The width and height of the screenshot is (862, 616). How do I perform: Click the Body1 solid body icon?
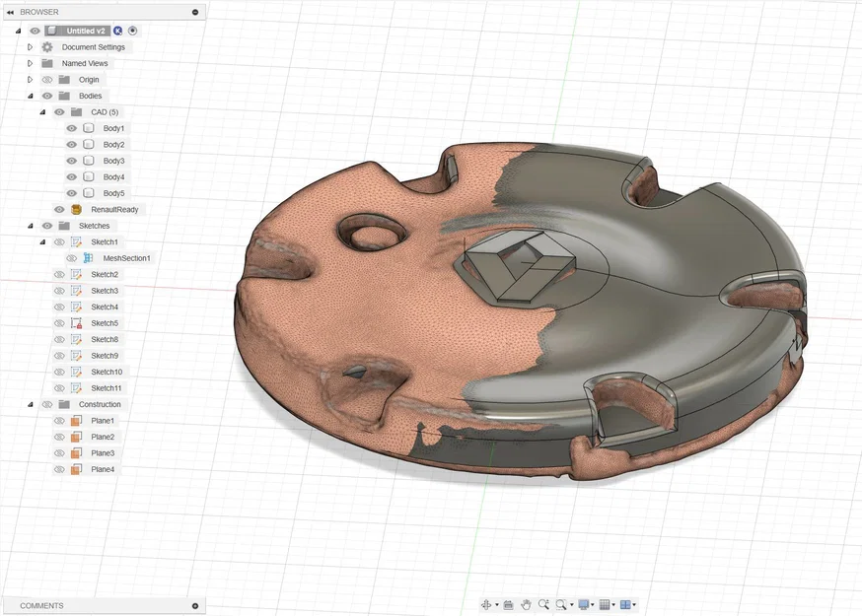[x=89, y=128]
